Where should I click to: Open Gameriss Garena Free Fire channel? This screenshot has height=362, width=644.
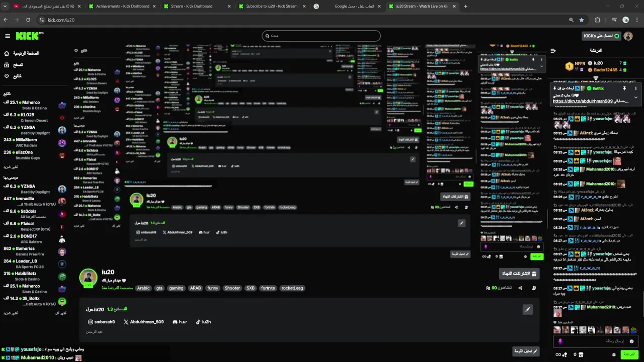[34, 251]
